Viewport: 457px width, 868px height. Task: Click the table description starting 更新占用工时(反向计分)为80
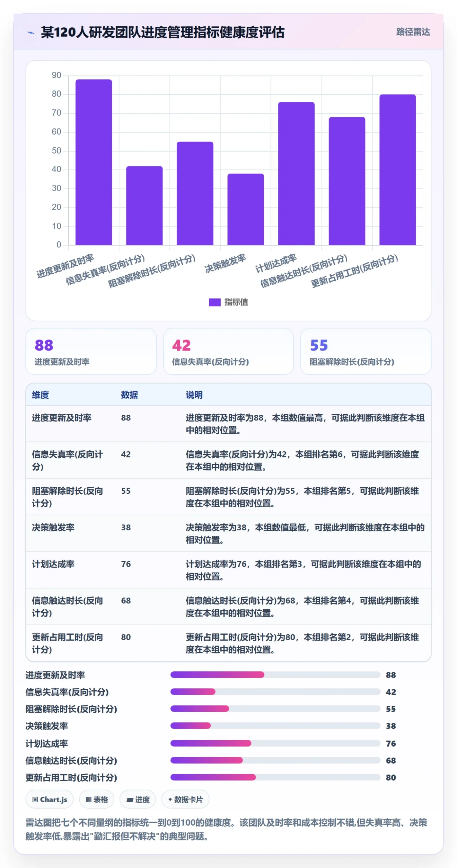pyautogui.click(x=302, y=644)
